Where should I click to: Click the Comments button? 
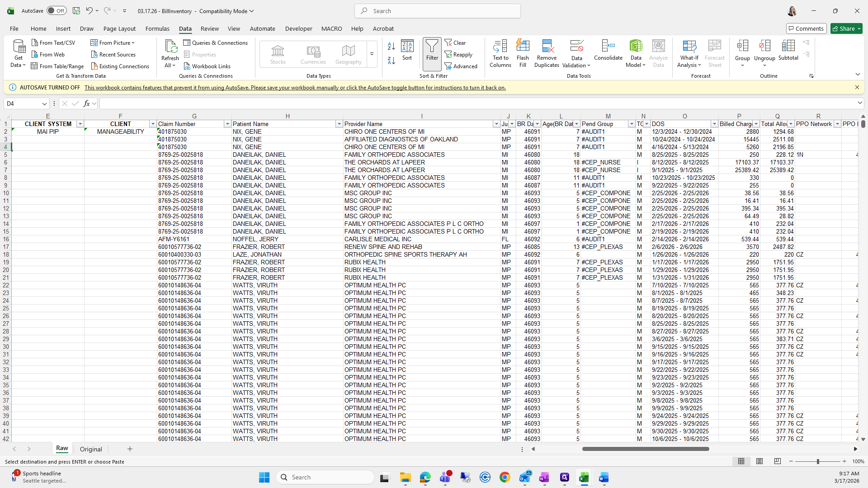806,28
